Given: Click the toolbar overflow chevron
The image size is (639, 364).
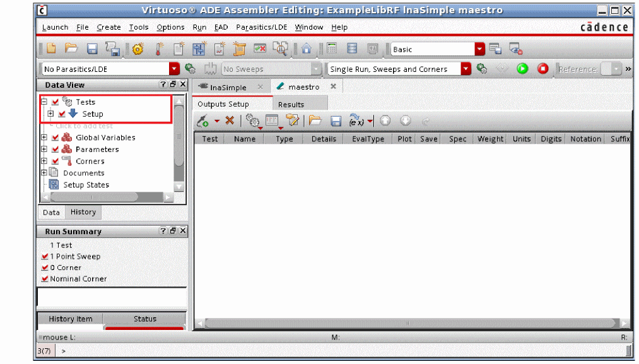Looking at the screenshot, I should [x=628, y=69].
